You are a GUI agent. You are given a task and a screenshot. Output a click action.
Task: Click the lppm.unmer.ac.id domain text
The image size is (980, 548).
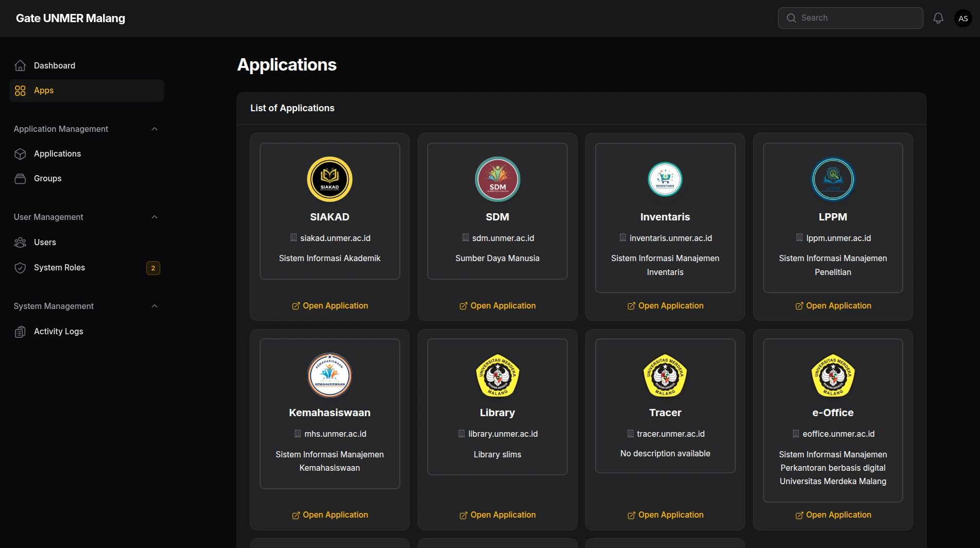(x=839, y=238)
